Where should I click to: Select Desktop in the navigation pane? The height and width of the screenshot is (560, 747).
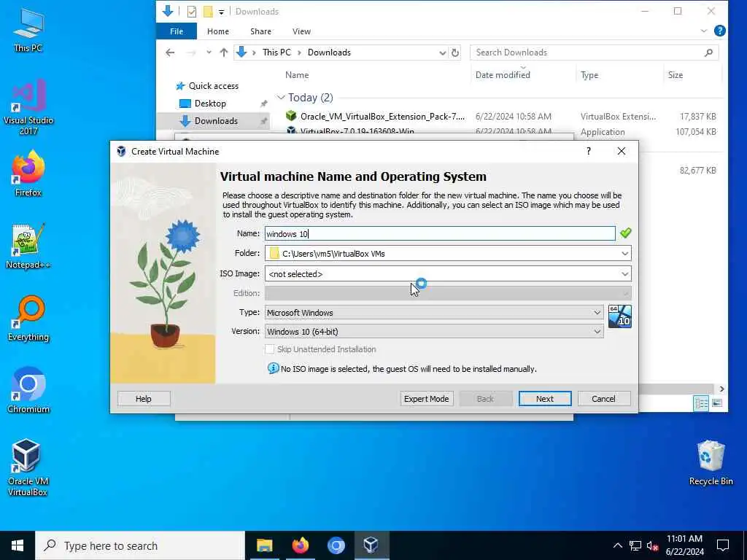(x=210, y=104)
